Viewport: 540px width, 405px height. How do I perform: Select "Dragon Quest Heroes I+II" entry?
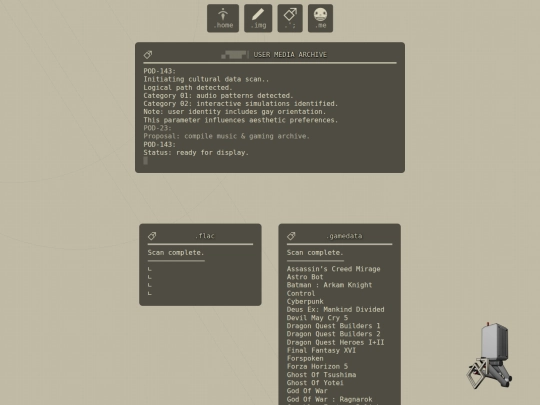point(335,342)
